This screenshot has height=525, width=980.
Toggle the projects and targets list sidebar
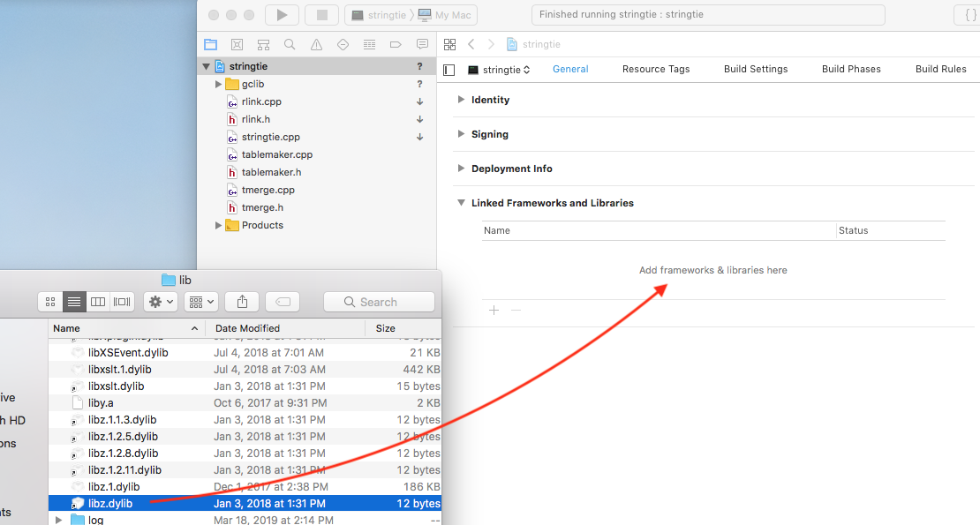click(x=449, y=70)
